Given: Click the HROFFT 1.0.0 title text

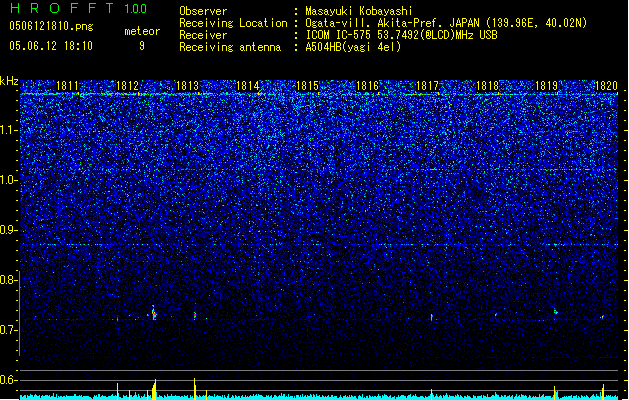Looking at the screenshot, I should point(79,8).
